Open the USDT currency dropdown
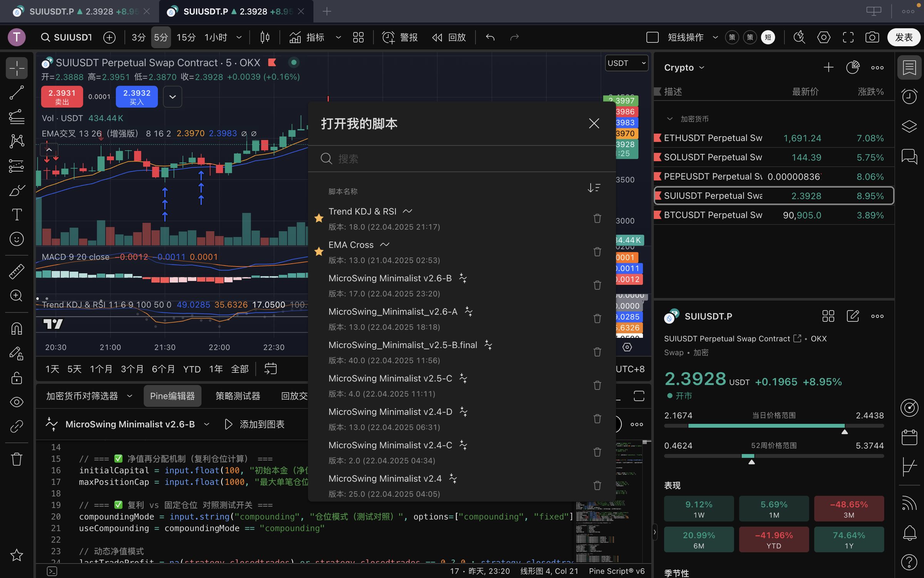Screen dimensions: 924x578 626,63
